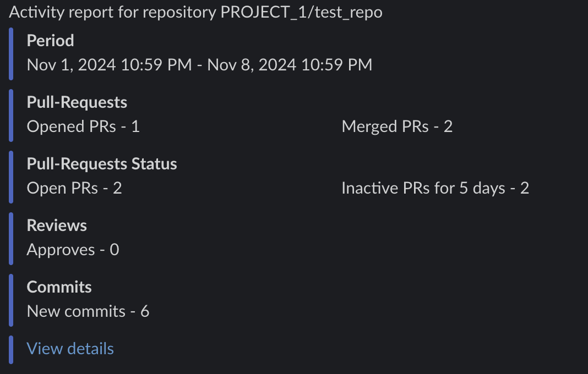Select the Period heading
This screenshot has height=374, width=588.
(x=50, y=41)
